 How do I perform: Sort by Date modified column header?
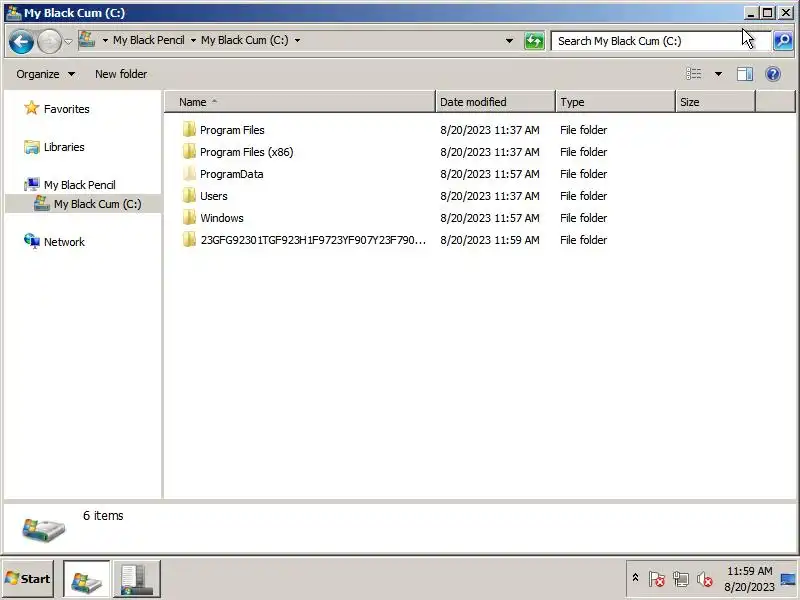(x=495, y=102)
